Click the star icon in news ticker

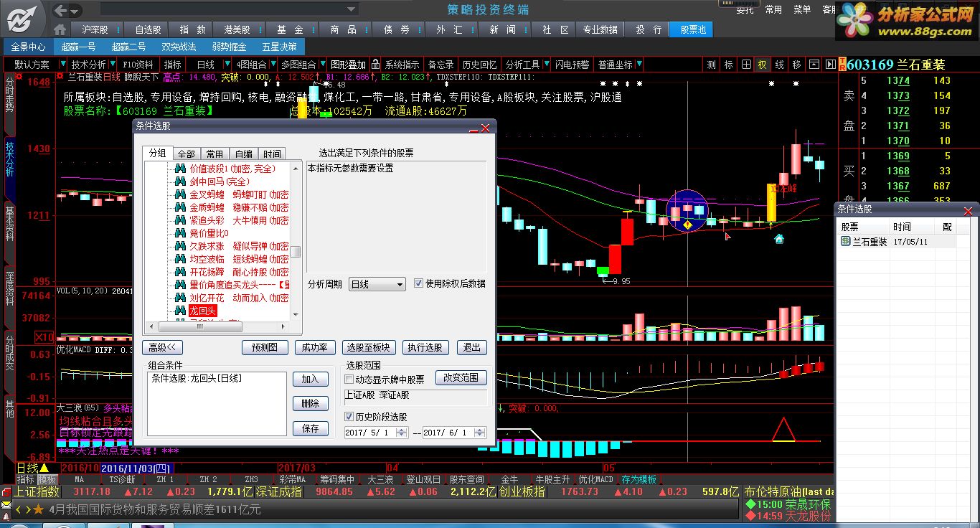38,509
